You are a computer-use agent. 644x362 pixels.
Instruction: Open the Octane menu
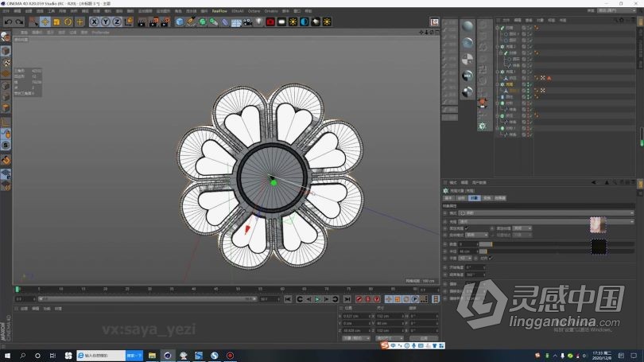(254, 11)
